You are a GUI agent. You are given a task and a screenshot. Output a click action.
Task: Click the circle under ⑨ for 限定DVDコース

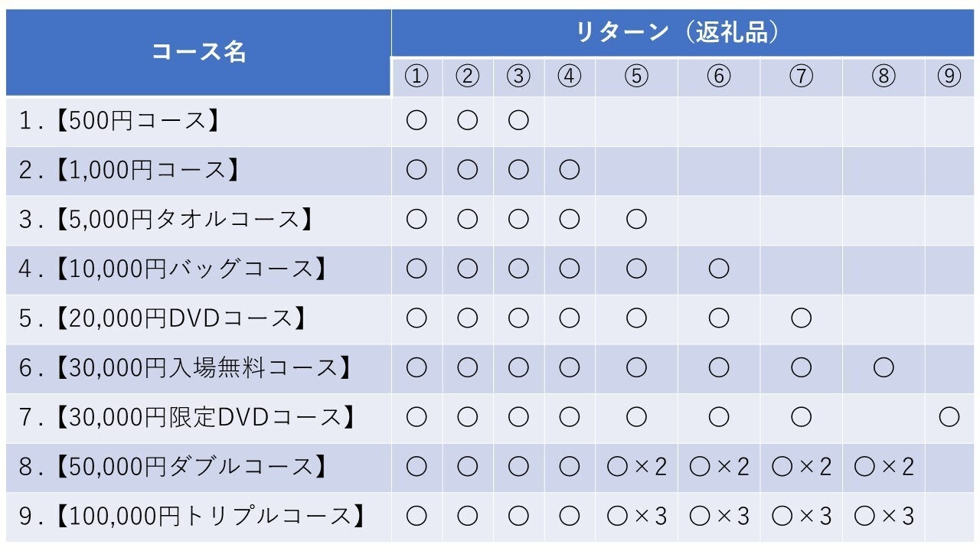949,417
